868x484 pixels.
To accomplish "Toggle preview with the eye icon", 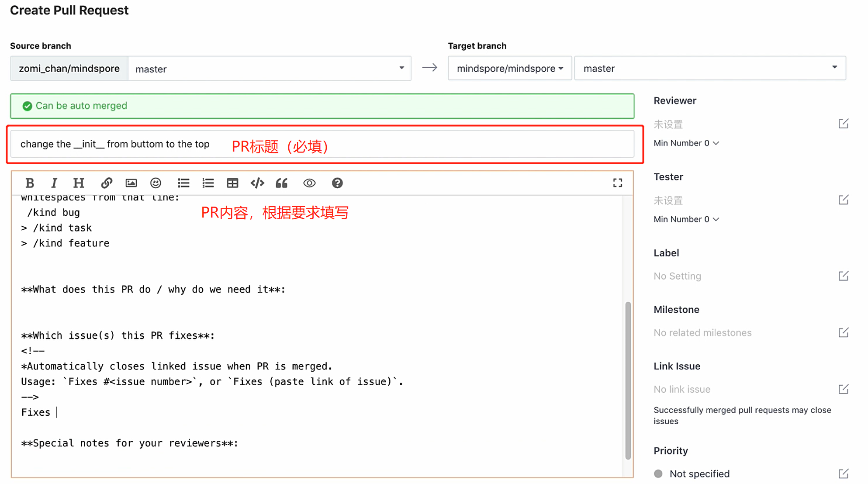I will [309, 183].
